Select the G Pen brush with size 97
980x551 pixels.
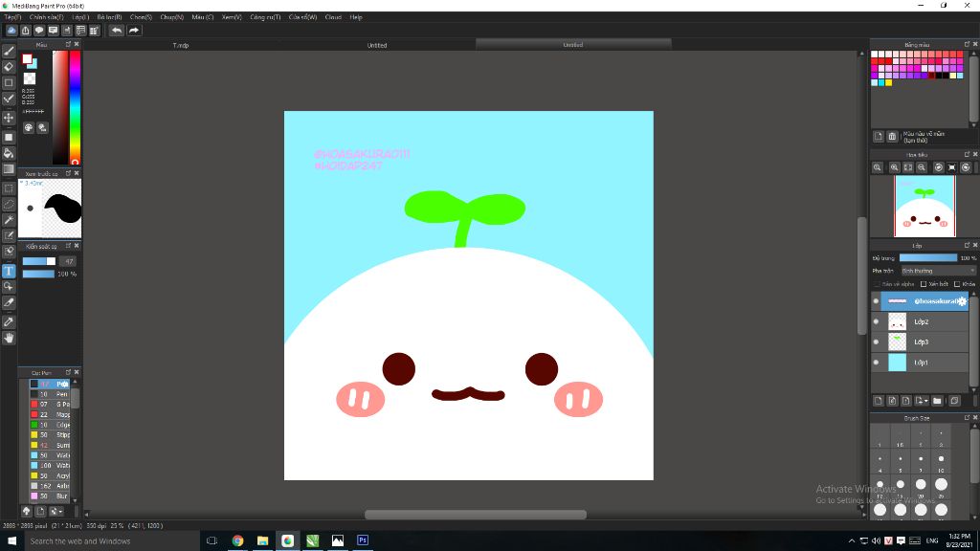point(51,405)
